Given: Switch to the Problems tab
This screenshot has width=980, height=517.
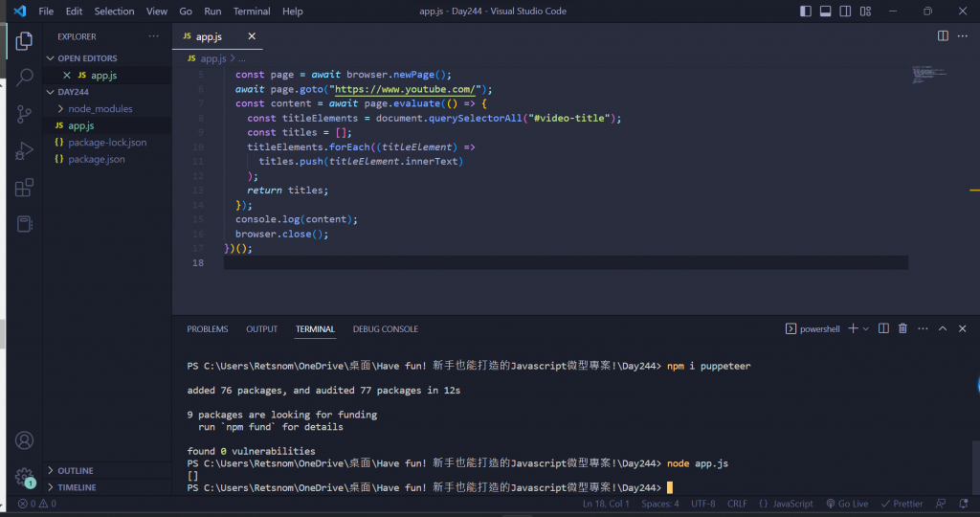Looking at the screenshot, I should pyautogui.click(x=208, y=328).
